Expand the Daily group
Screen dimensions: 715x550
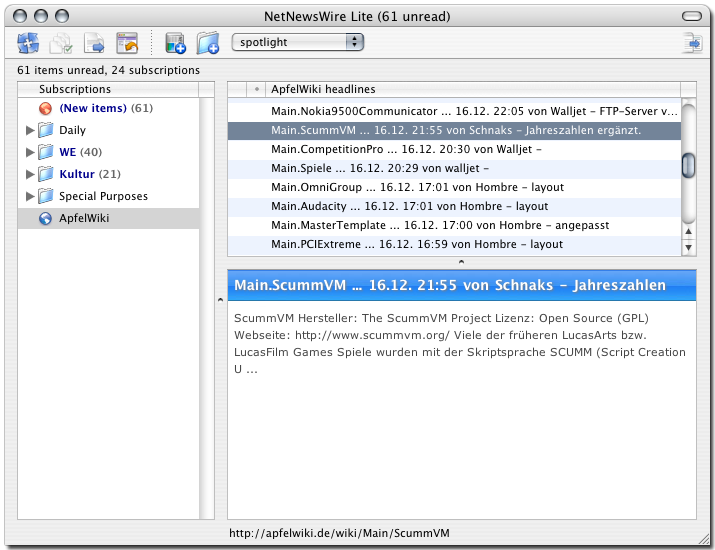[30, 130]
